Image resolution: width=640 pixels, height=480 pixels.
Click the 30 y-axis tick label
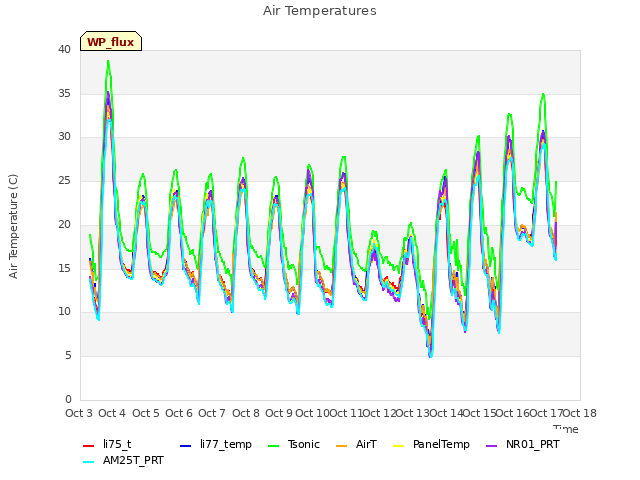64,137
